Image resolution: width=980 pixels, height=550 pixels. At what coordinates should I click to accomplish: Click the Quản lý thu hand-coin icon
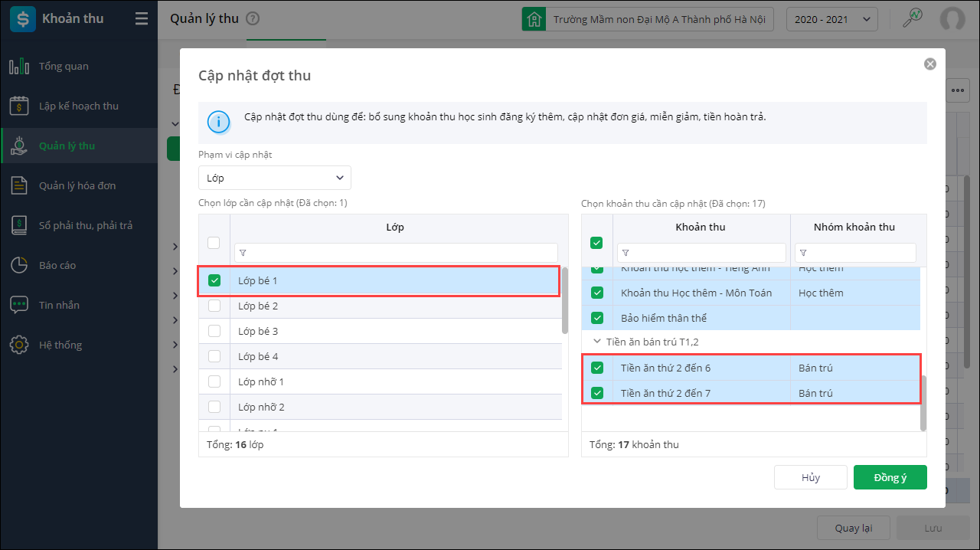[x=19, y=146]
